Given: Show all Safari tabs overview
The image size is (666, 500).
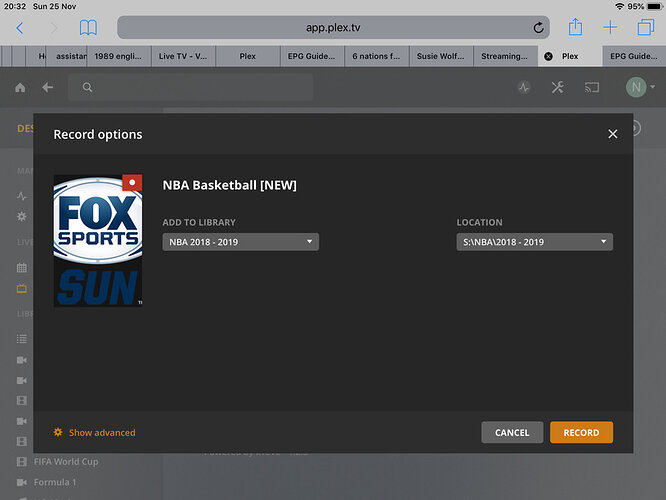Looking at the screenshot, I should (646, 27).
